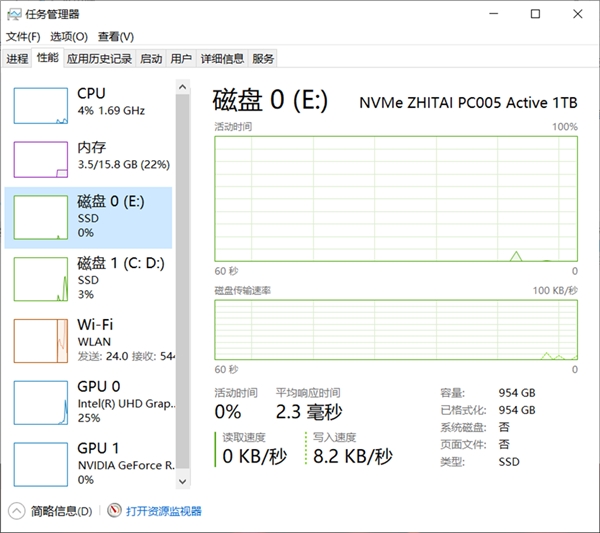Minimize the Task Manager window
This screenshot has height=533, width=600.
click(x=494, y=14)
